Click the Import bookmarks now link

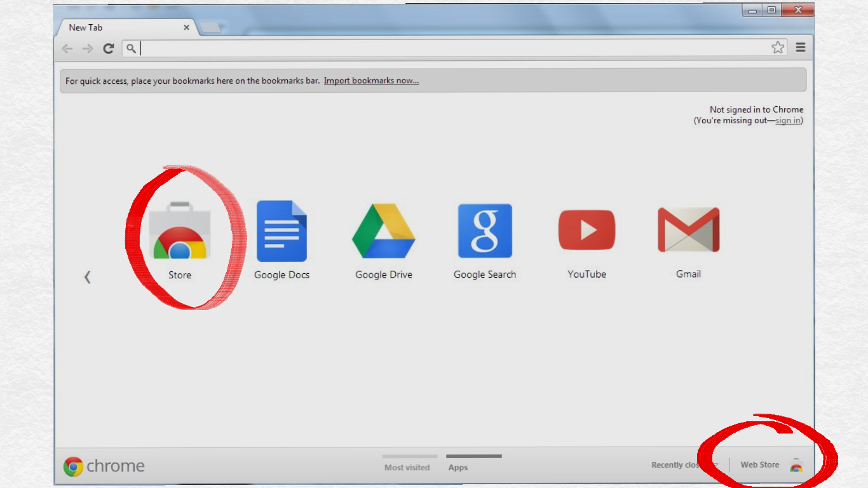pyautogui.click(x=371, y=81)
